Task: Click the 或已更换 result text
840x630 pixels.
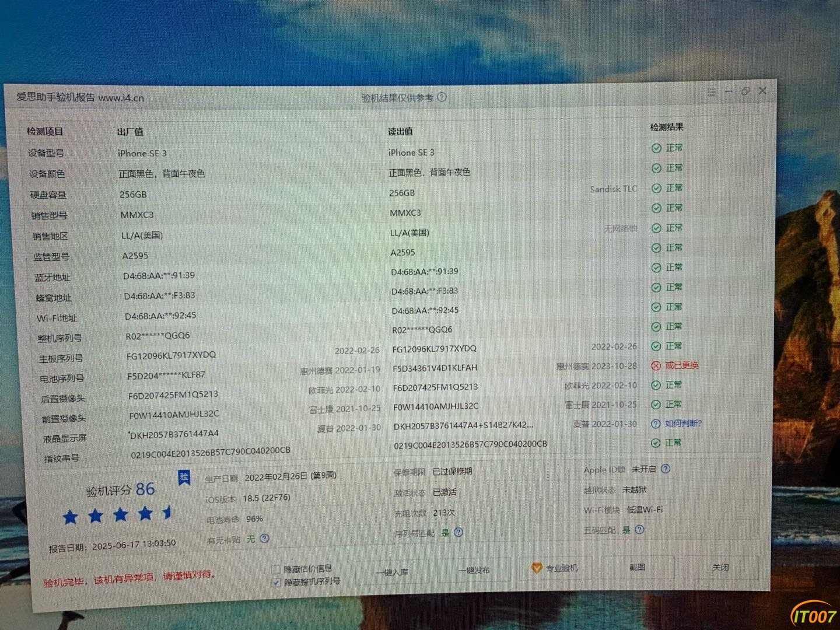Action: (x=681, y=366)
